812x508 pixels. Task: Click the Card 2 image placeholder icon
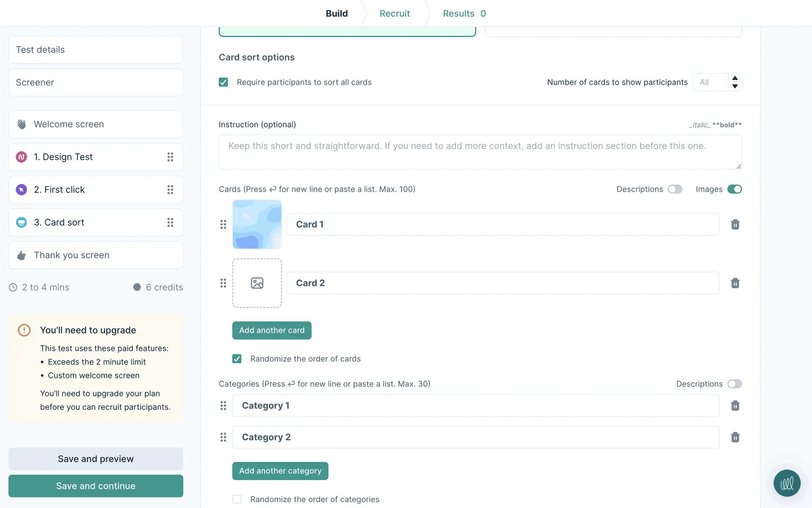257,283
